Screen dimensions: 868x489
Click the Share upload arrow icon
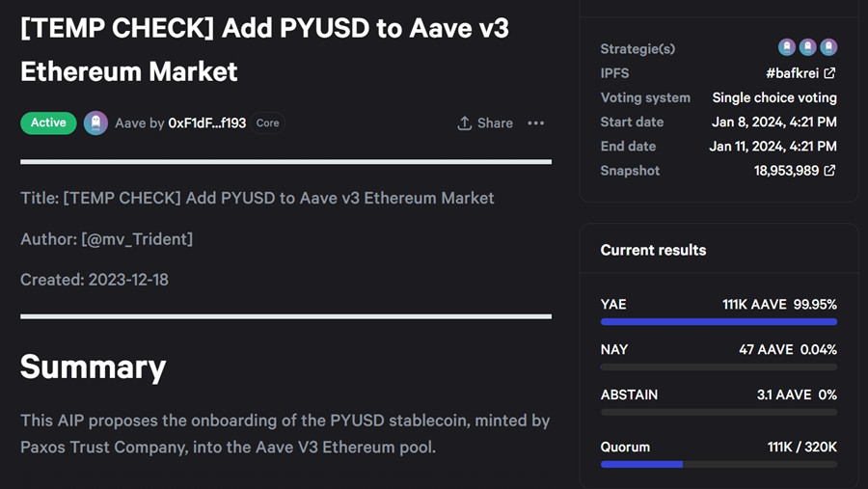point(465,123)
